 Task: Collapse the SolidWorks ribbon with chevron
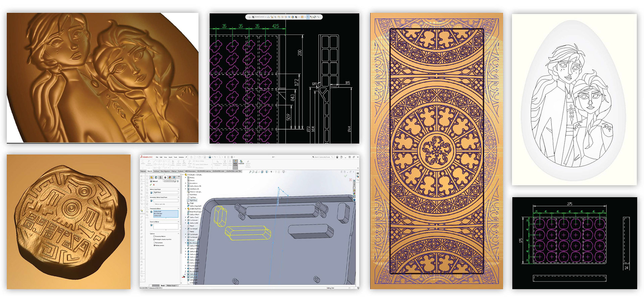358,168
